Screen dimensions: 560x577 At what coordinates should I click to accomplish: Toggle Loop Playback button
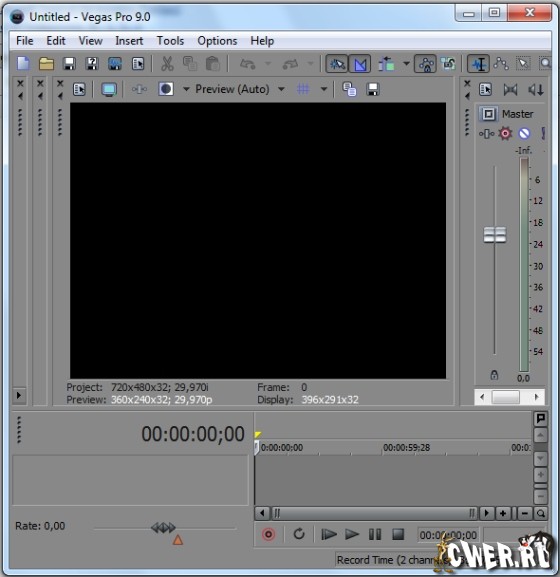tap(299, 534)
